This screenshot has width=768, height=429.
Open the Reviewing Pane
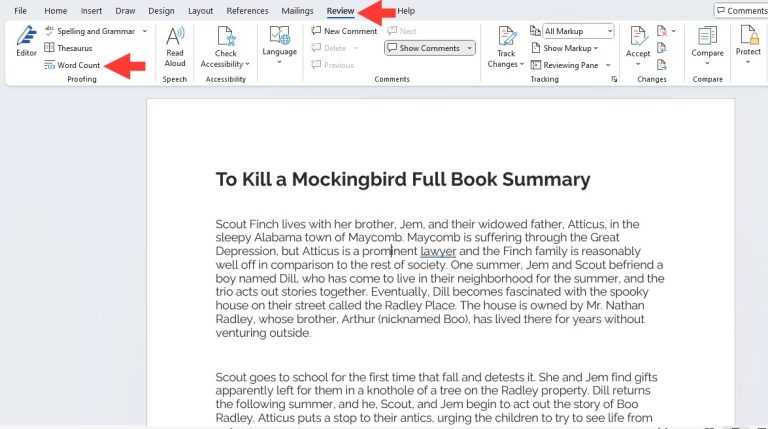[565, 65]
